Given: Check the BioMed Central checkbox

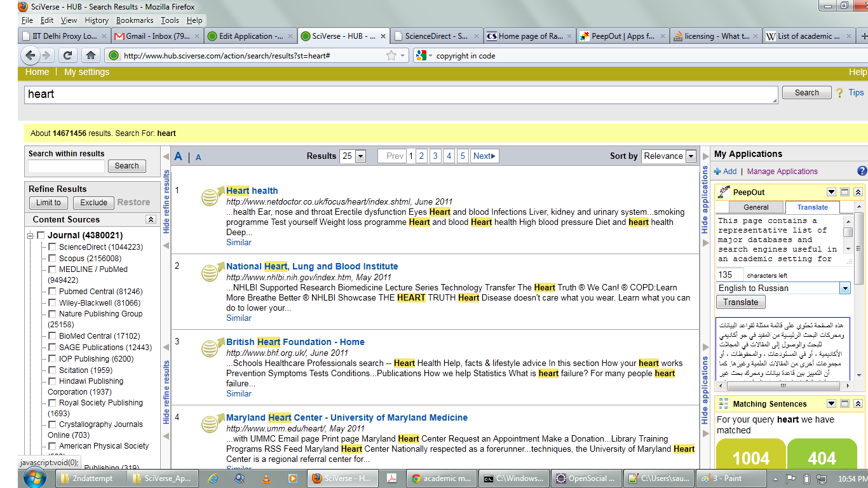Looking at the screenshot, I should click(52, 336).
